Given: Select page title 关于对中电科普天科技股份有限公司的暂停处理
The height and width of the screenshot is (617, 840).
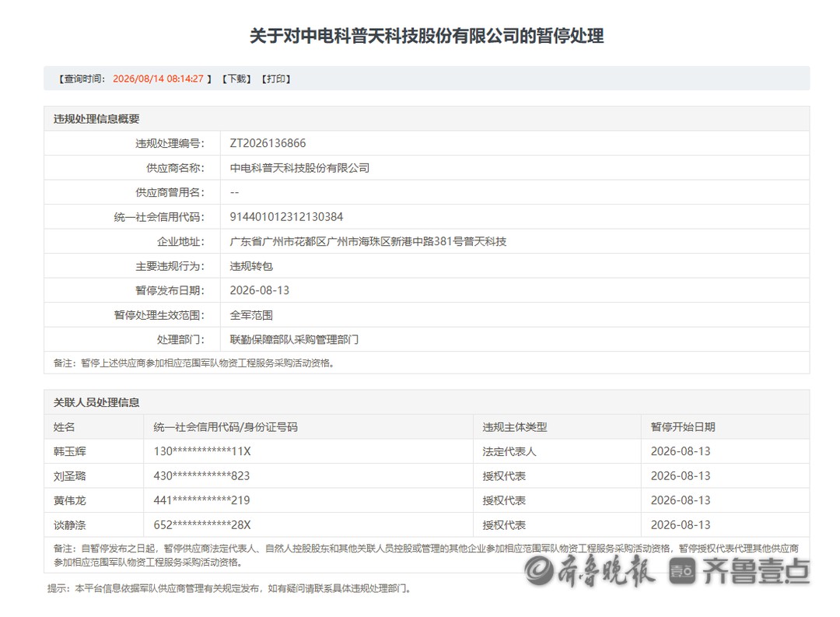Looking at the screenshot, I should click(426, 36).
